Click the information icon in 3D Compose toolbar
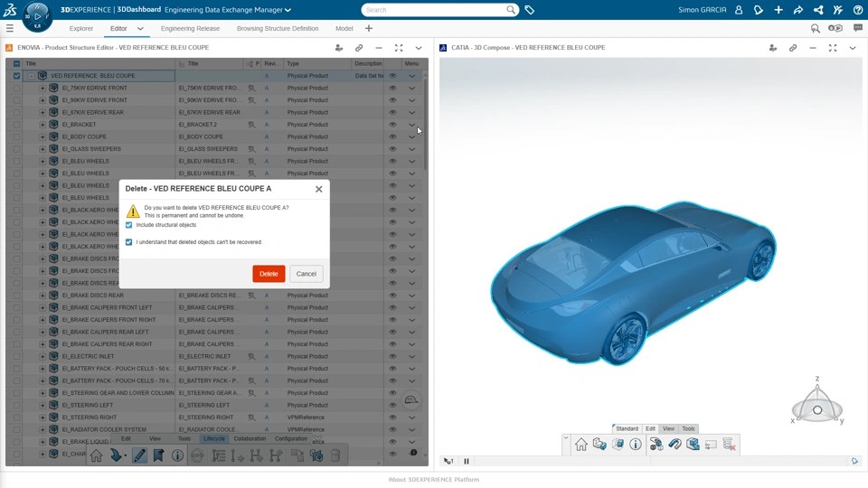The height and width of the screenshot is (488, 868). (636, 445)
